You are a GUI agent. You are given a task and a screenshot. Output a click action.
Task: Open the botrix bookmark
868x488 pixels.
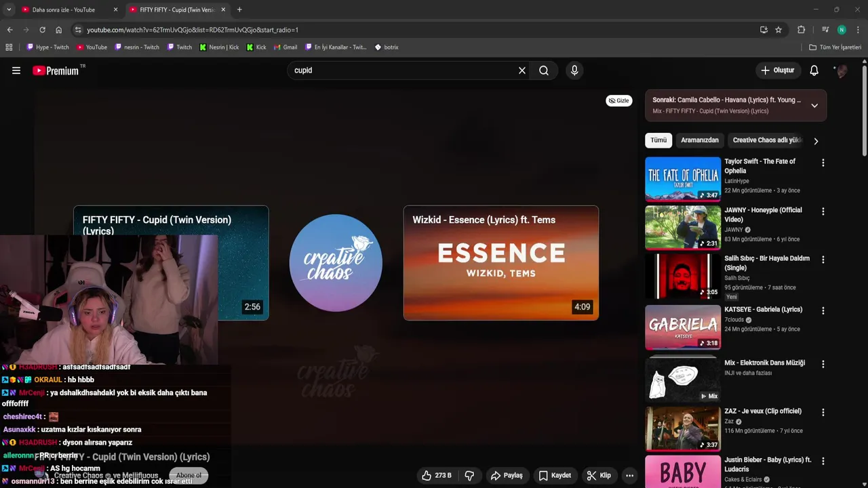(387, 47)
